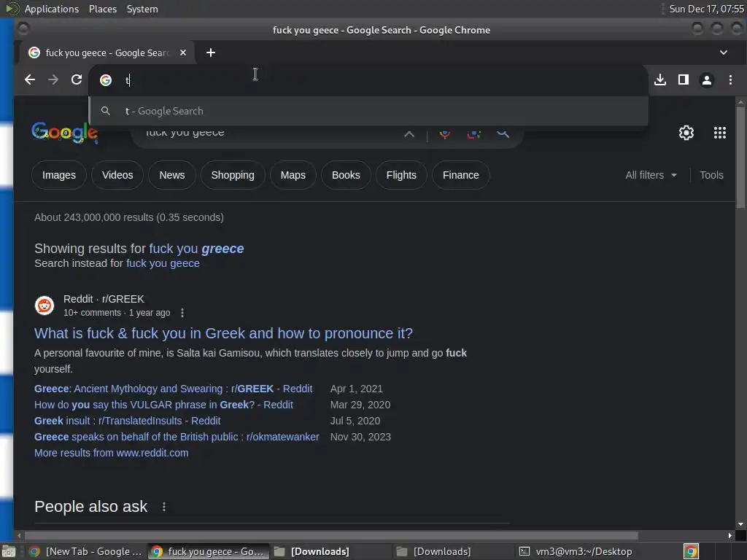
Task: Click the horizontal page scrollbar
Action: coord(331,536)
